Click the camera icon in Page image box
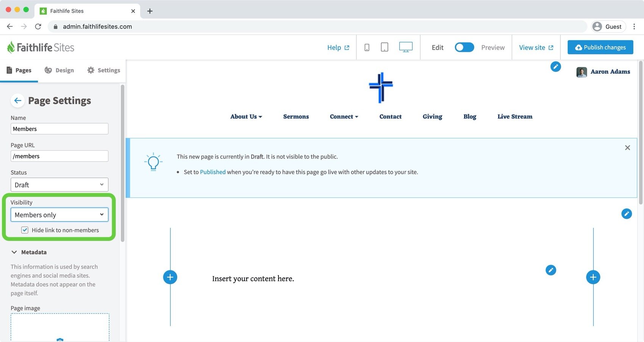 (60, 340)
